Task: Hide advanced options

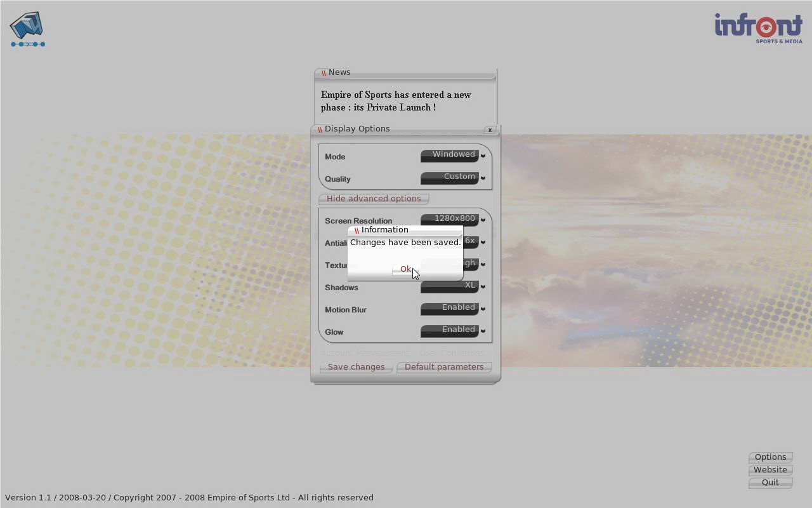Action: click(x=374, y=199)
